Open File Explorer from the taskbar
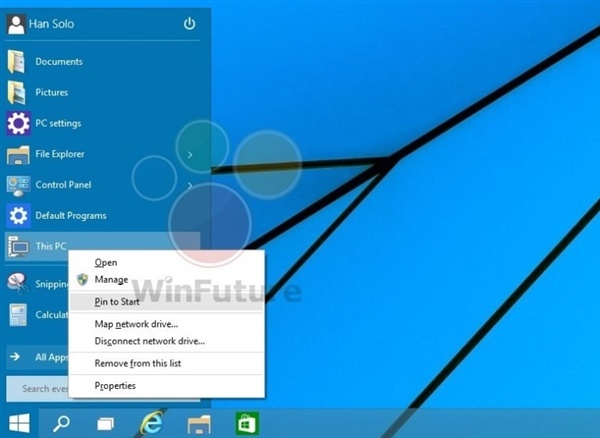 click(199, 424)
